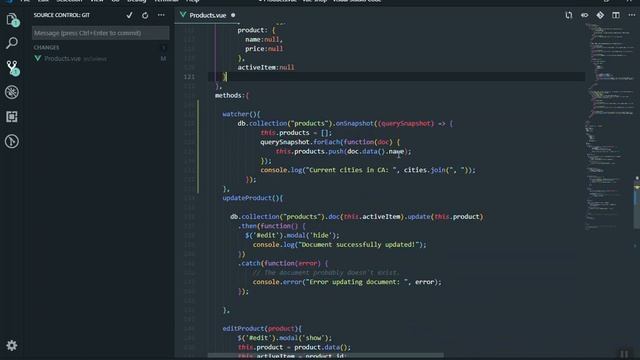The image size is (640, 360).
Task: Open editor more actions ellipsis
Action: 631,15
